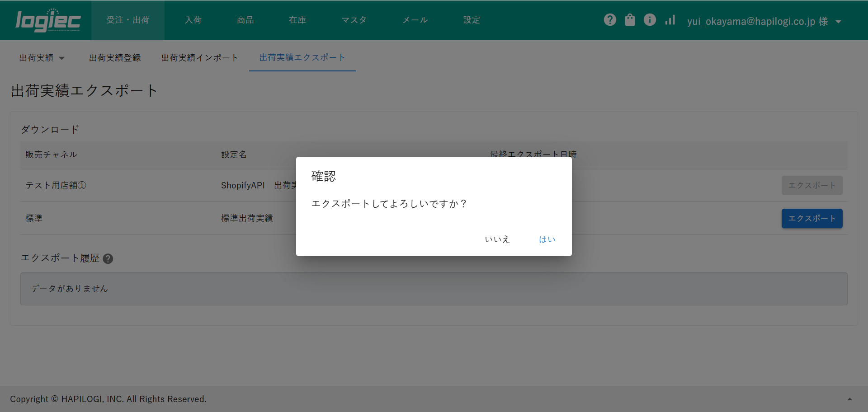Image resolution: width=868 pixels, height=412 pixels.
Task: Switch to 出荷実績登録 tab
Action: pyautogui.click(x=115, y=58)
